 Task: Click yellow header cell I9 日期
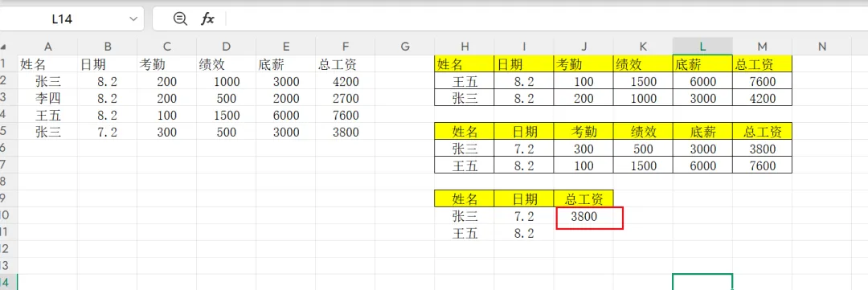click(x=524, y=198)
